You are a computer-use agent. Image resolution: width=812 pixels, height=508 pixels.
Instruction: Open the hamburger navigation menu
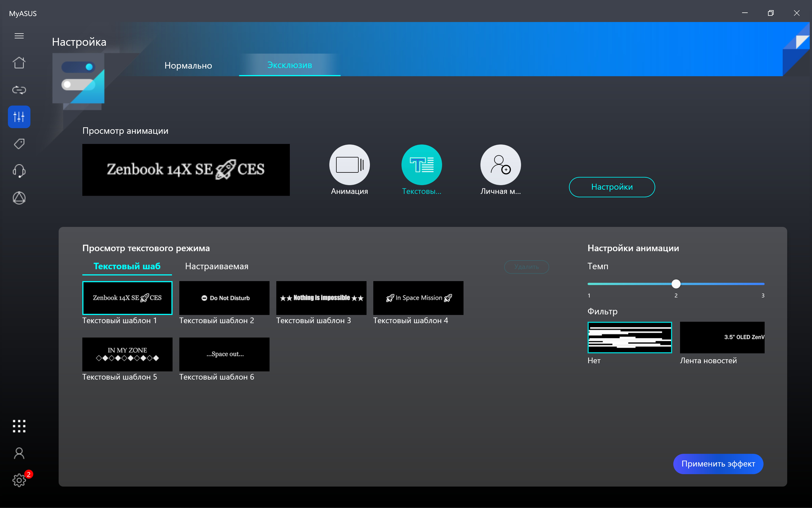tap(19, 36)
